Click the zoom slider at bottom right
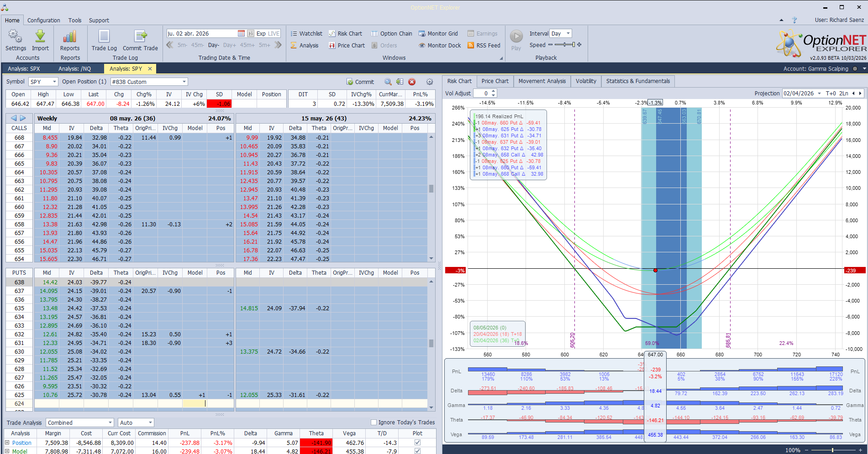The image size is (868, 454). [832, 450]
